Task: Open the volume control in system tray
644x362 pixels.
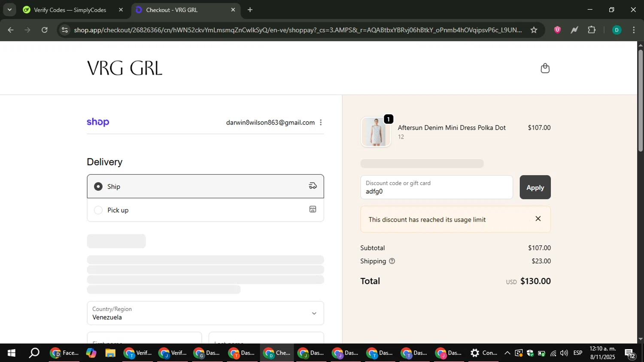Action: click(564, 353)
